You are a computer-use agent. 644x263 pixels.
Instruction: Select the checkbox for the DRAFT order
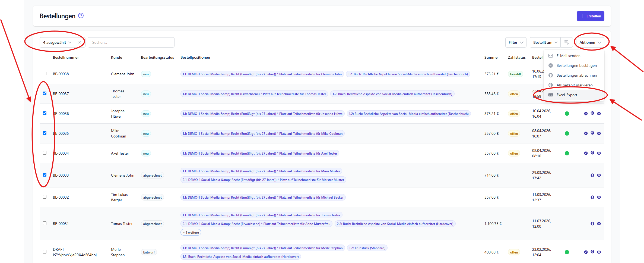45,252
